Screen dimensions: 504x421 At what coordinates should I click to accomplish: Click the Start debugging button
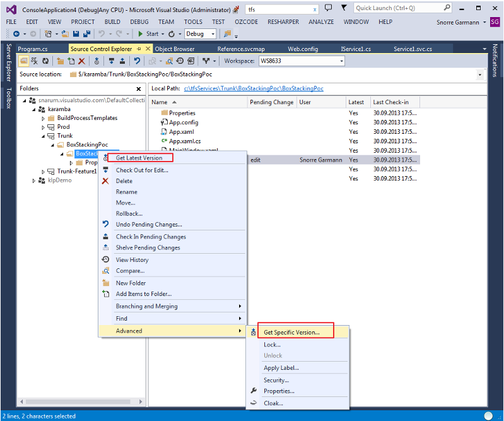pos(148,34)
